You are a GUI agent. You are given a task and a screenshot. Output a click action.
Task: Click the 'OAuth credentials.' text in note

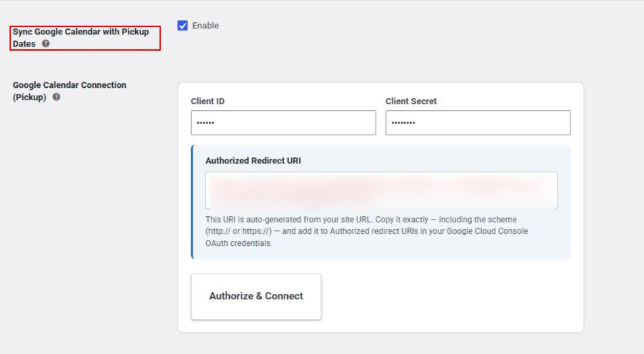(x=239, y=243)
